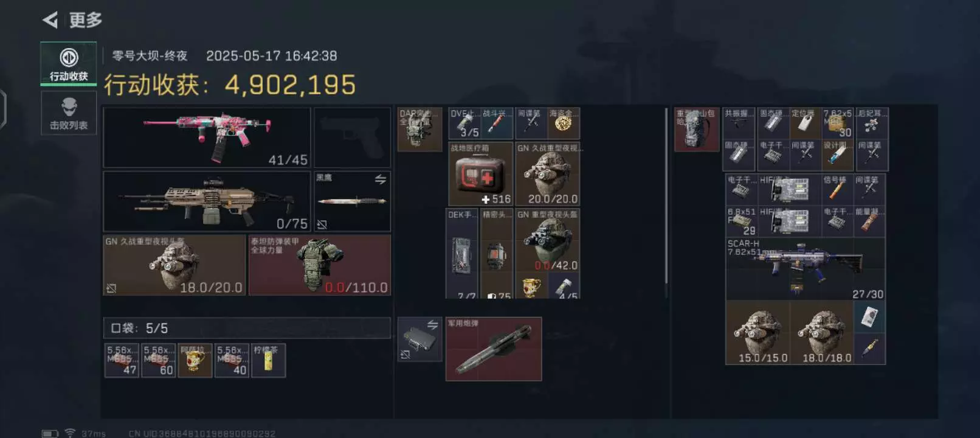The image size is (980, 438).
Task: Click the 口袋 5/5 header bar
Action: (x=247, y=328)
